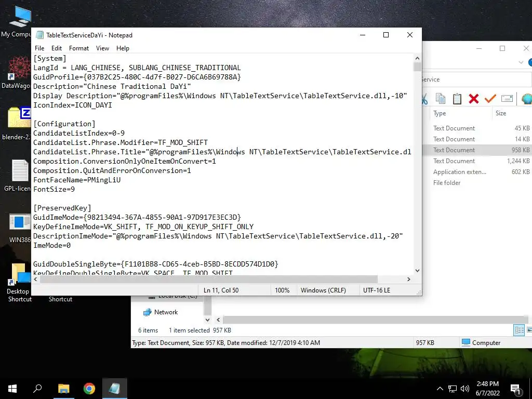Select the DataWagon desktop shortcut icon
The height and width of the screenshot is (399, 532).
point(20,68)
